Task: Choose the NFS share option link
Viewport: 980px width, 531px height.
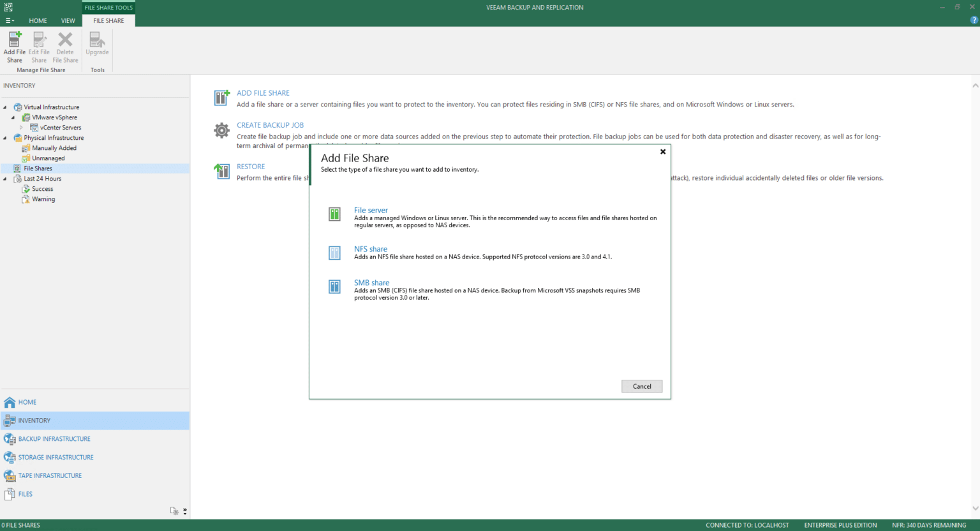Action: [x=371, y=249]
